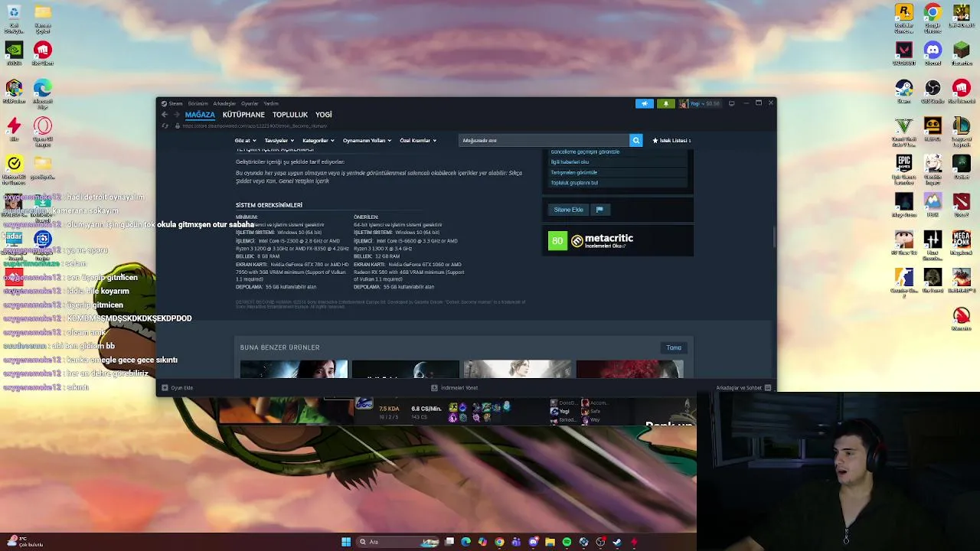The height and width of the screenshot is (551, 980).
Task: Expand the Oynamanın Yolları dropdown
Action: point(367,141)
